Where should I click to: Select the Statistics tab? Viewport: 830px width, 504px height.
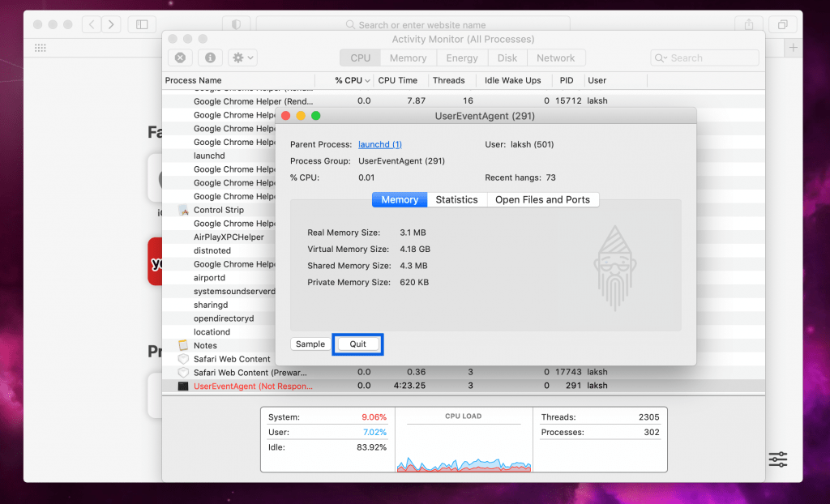coord(457,199)
